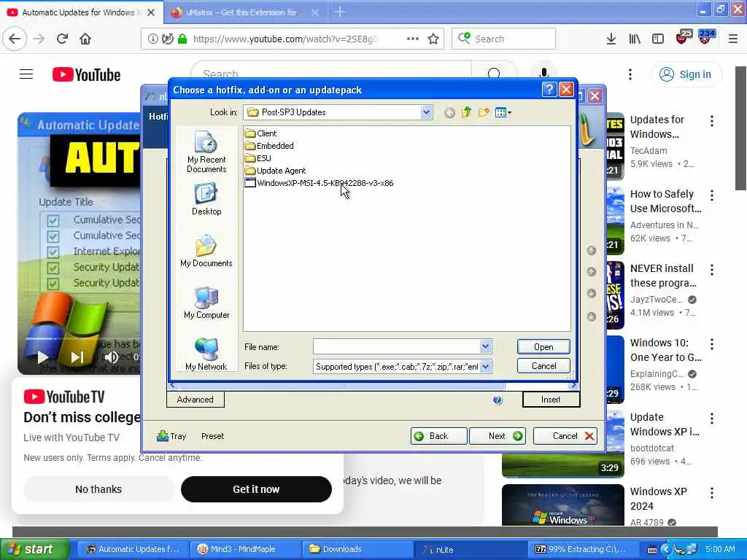The width and height of the screenshot is (747, 560).
Task: Switch to Downloads taskbar item
Action: coord(356,549)
